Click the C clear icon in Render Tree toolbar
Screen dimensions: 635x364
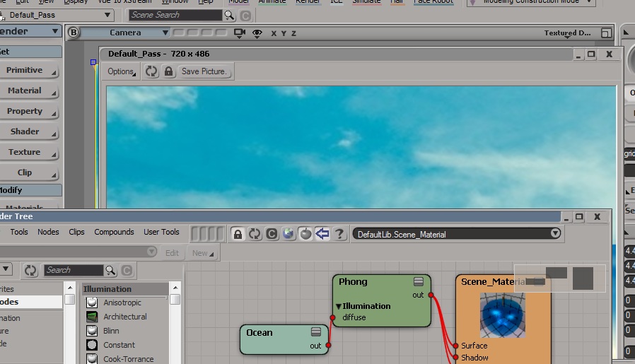point(272,234)
